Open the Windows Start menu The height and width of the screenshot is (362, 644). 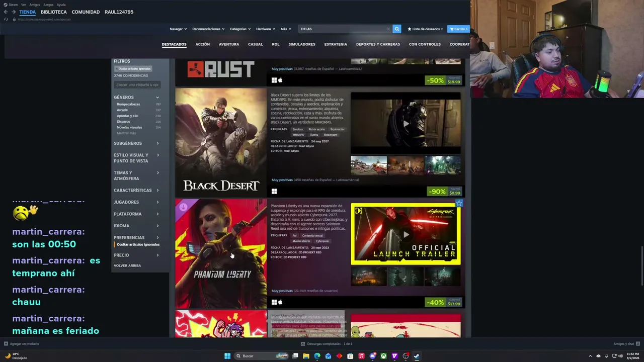click(x=227, y=356)
